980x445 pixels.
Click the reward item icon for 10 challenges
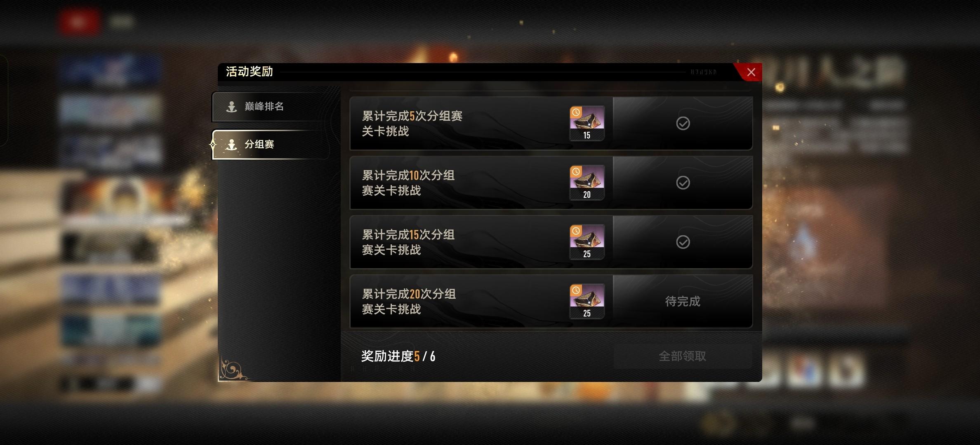(x=587, y=183)
